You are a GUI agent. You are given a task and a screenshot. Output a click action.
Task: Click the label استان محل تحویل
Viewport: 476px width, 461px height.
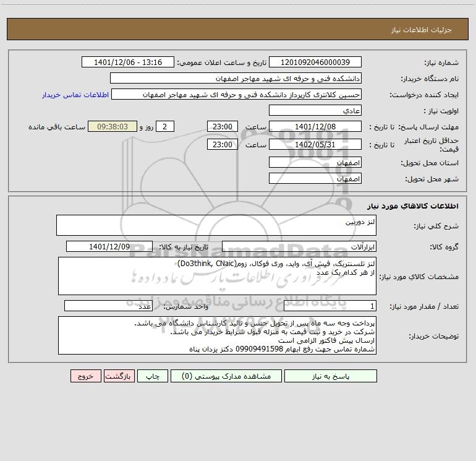pos(430,163)
